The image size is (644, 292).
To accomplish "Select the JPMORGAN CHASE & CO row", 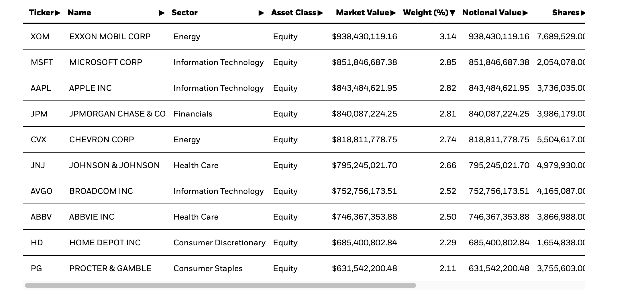I will (x=117, y=114).
